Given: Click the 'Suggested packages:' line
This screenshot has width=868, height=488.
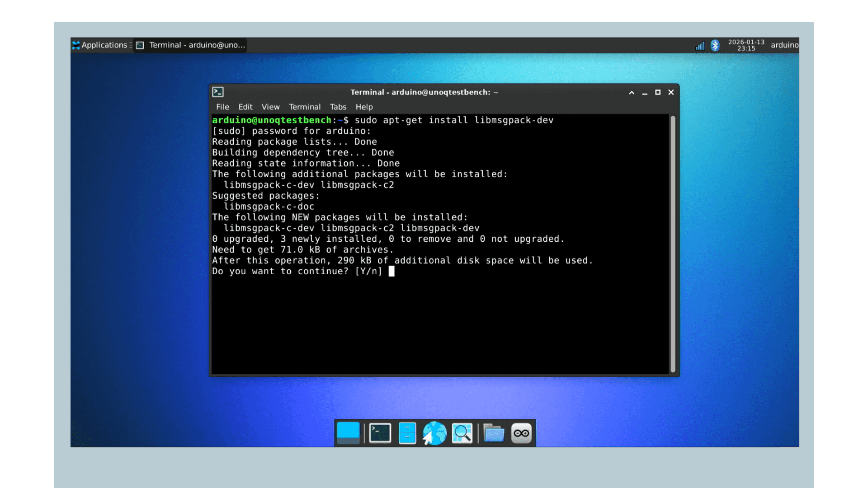Looking at the screenshot, I should click(x=266, y=196).
